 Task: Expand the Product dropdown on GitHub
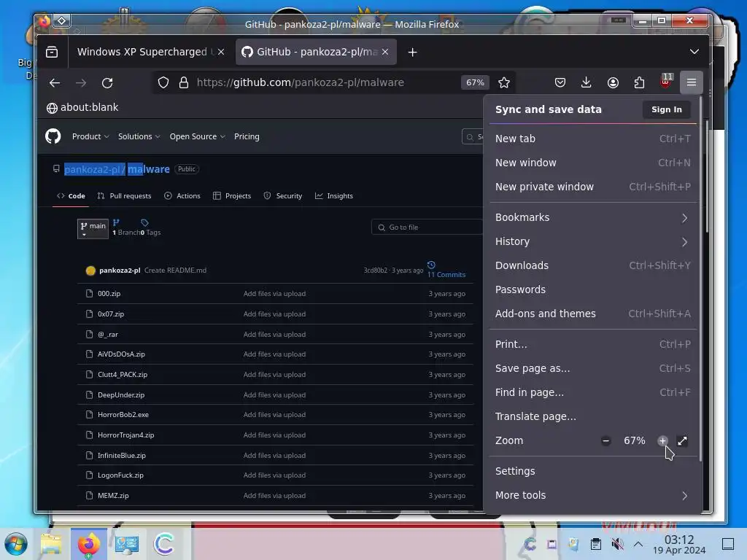(90, 136)
